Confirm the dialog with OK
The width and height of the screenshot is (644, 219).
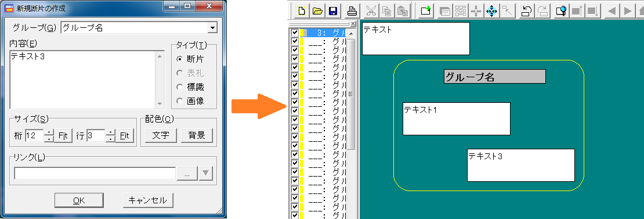point(79,200)
